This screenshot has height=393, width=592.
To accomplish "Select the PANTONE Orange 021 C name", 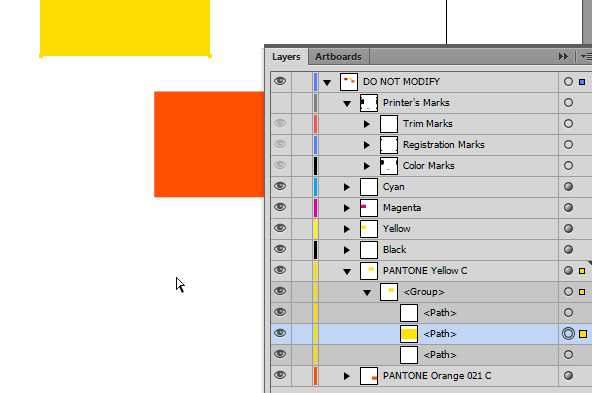I will [437, 376].
